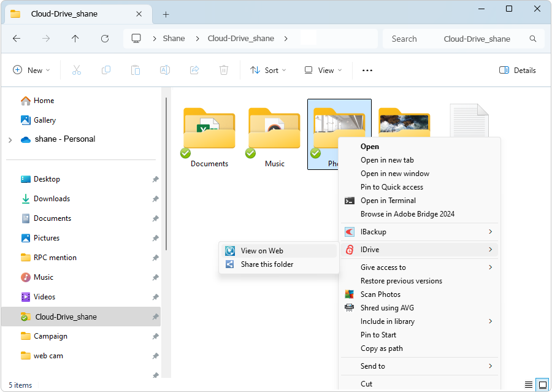
Task: Click Cloud-Drive_shane in the address breadcrumb
Action: point(241,39)
